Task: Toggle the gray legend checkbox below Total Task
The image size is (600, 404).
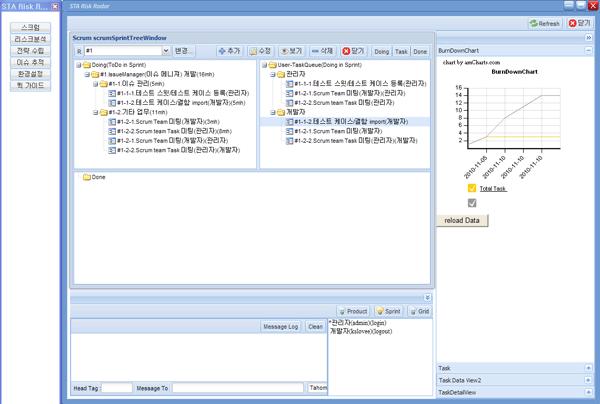Action: [x=472, y=203]
